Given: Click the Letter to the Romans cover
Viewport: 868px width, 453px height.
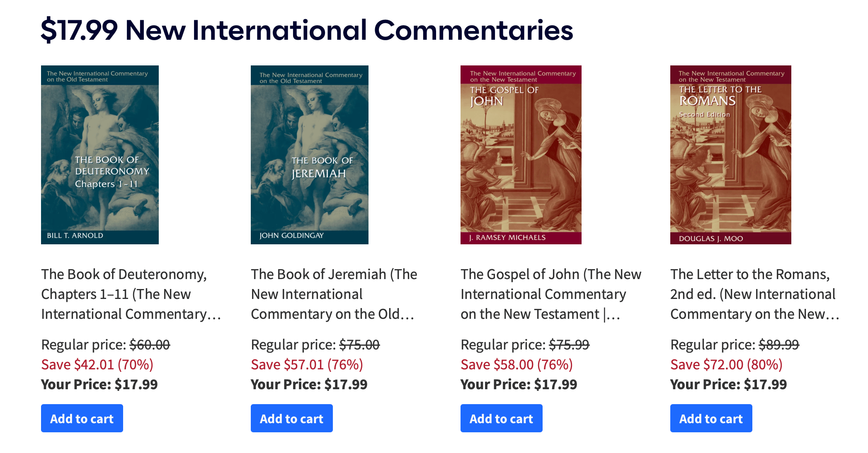Looking at the screenshot, I should coord(730,155).
